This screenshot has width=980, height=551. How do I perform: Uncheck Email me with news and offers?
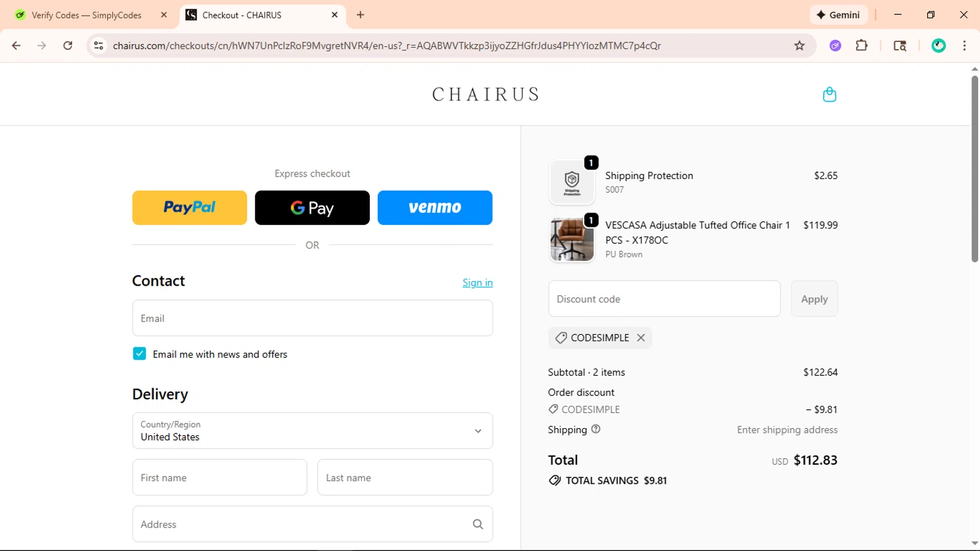[x=139, y=354]
